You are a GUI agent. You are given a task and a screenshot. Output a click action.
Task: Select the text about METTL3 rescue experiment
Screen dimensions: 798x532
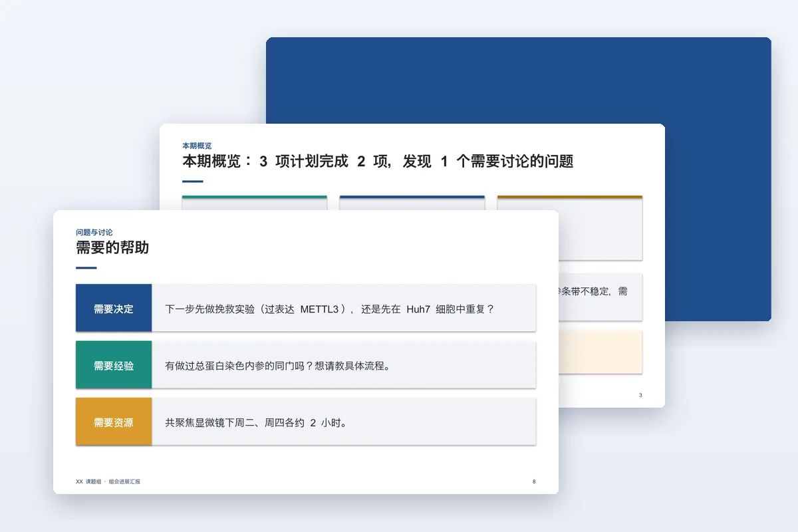[330, 309]
